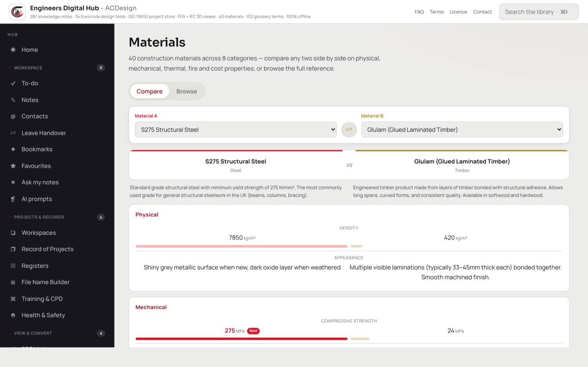
Task: Click the steel compressive strength bar
Action: click(241, 338)
